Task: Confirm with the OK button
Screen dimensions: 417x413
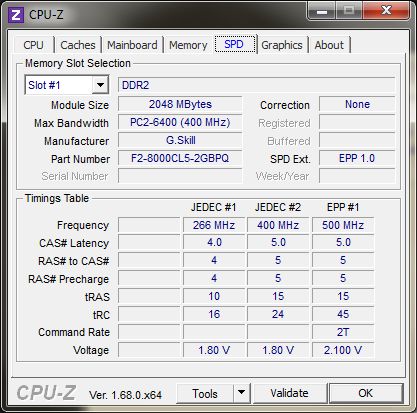Action: click(366, 393)
